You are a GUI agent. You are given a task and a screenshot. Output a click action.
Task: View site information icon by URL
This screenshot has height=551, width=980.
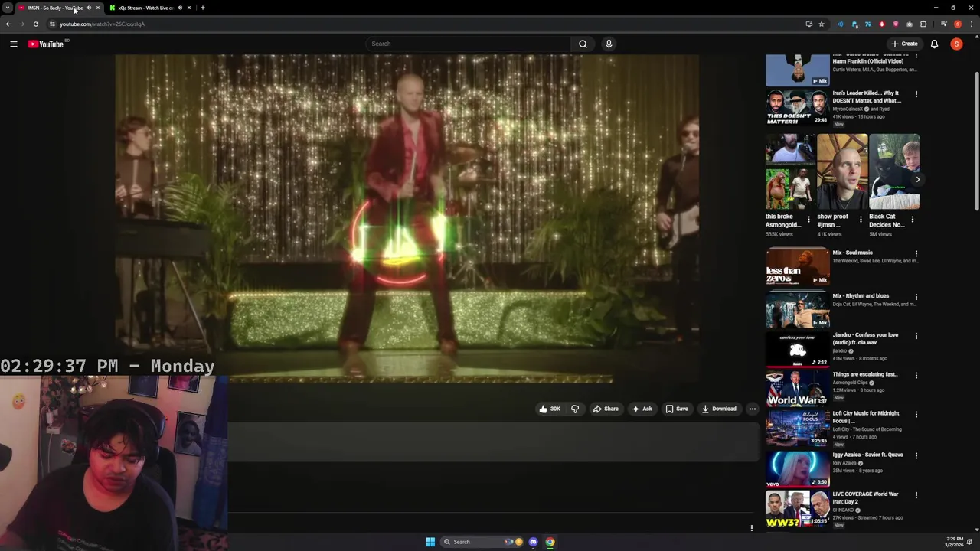click(x=52, y=24)
